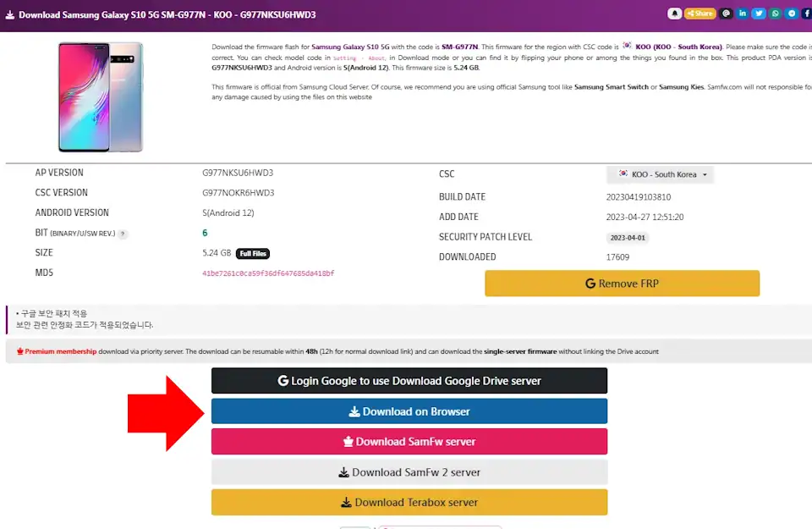Click the MD5 hash value
812x529 pixels.
[268, 273]
